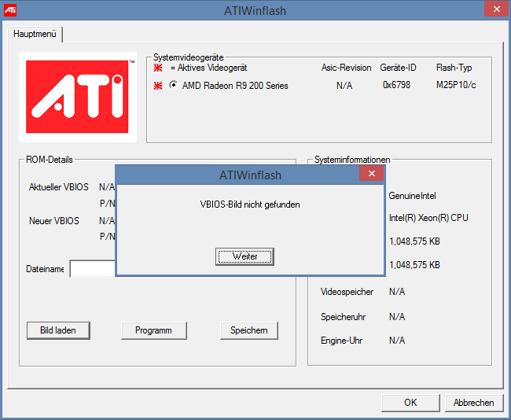Screen dimensions: 511x420
Task: Click the N/A value beside Videospeicher
Action: pyautogui.click(x=397, y=292)
